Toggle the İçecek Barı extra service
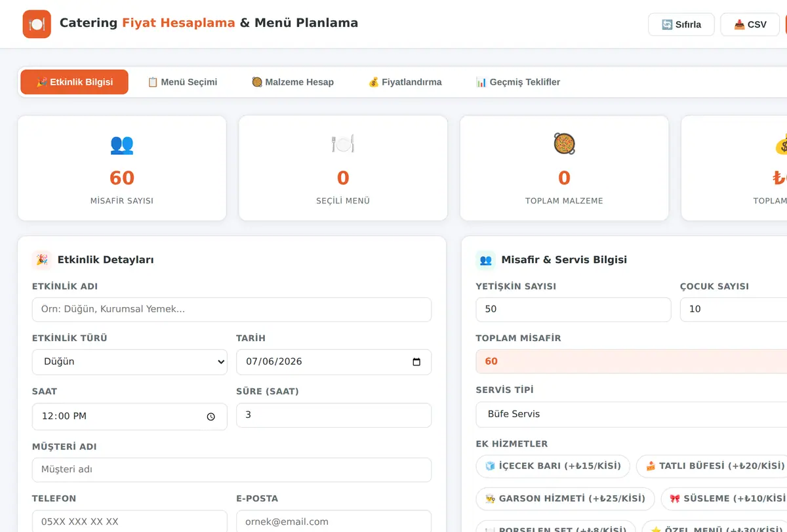 click(x=553, y=466)
